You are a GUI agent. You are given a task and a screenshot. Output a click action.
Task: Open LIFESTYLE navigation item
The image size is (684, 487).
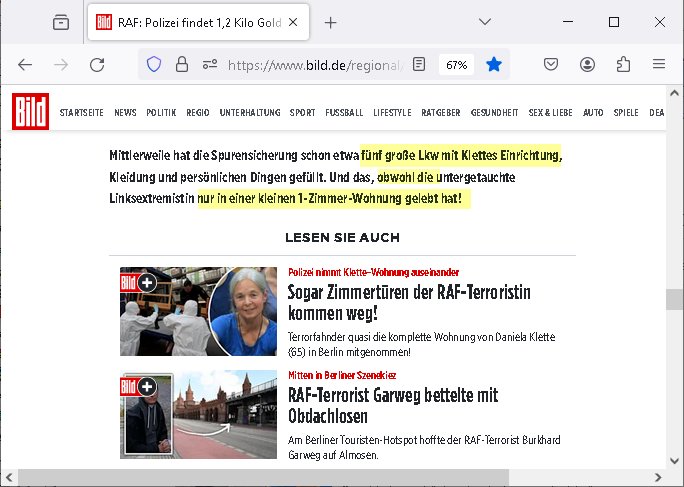(x=392, y=113)
